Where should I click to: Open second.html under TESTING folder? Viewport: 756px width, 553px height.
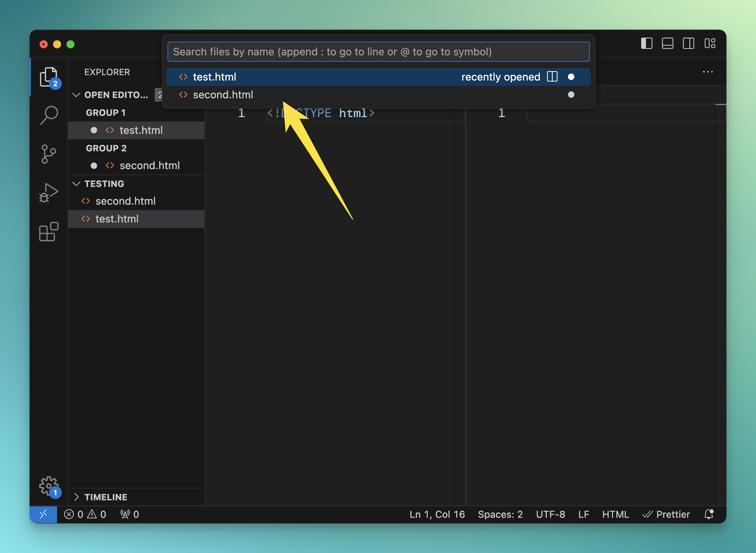point(125,201)
